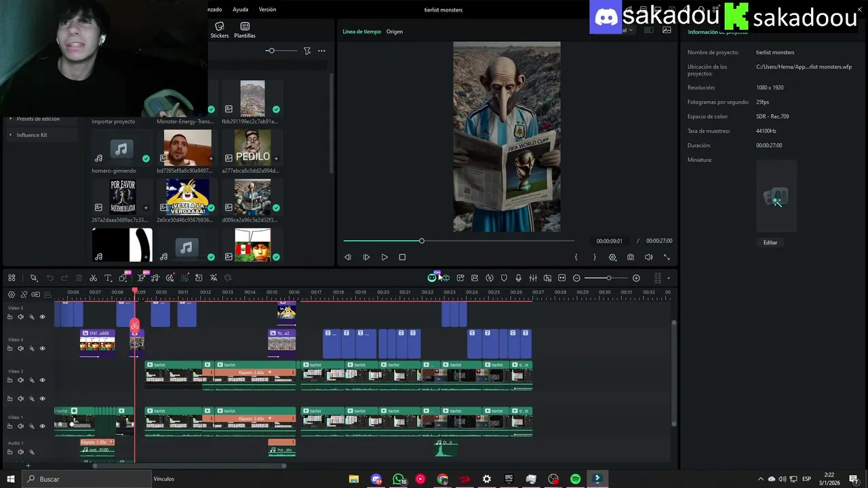This screenshot has width=868, height=488.
Task: Mute the Video 4 track speaker
Action: [20, 348]
